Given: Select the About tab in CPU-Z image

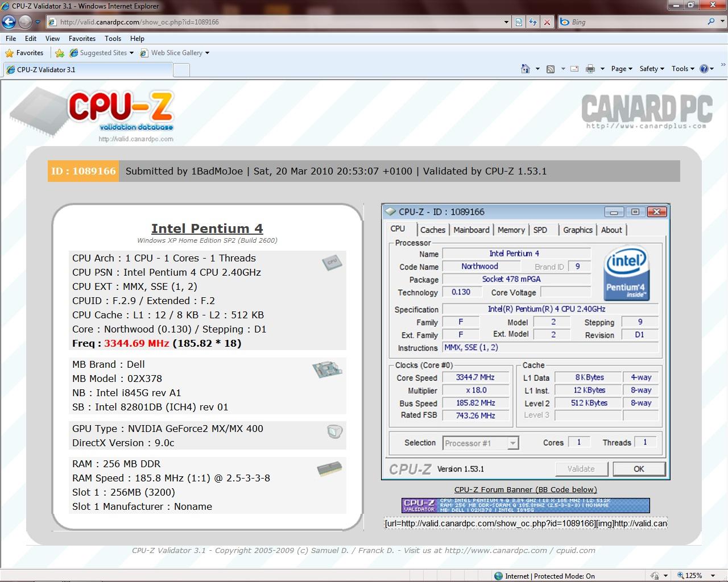Looking at the screenshot, I should [x=611, y=230].
